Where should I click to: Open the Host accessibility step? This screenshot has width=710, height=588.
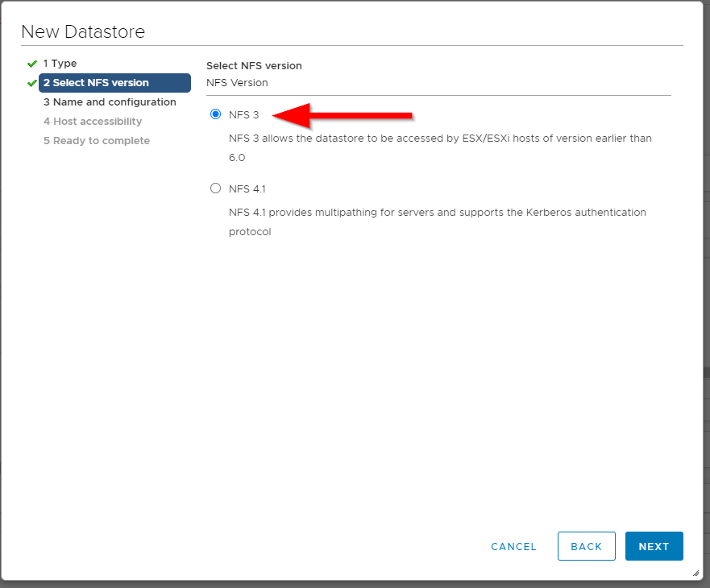click(93, 122)
